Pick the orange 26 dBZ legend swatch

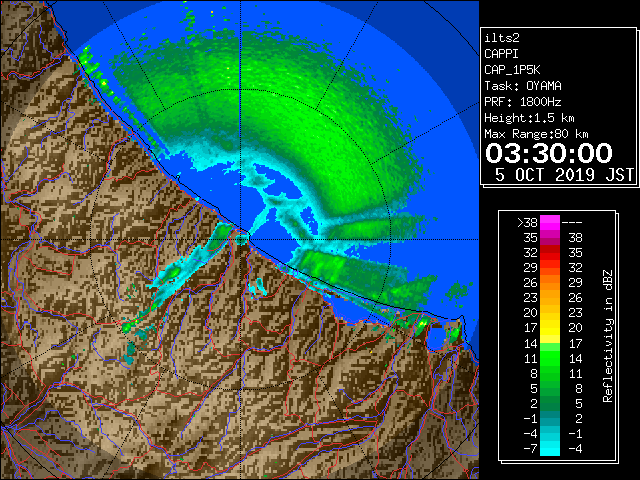pos(550,283)
